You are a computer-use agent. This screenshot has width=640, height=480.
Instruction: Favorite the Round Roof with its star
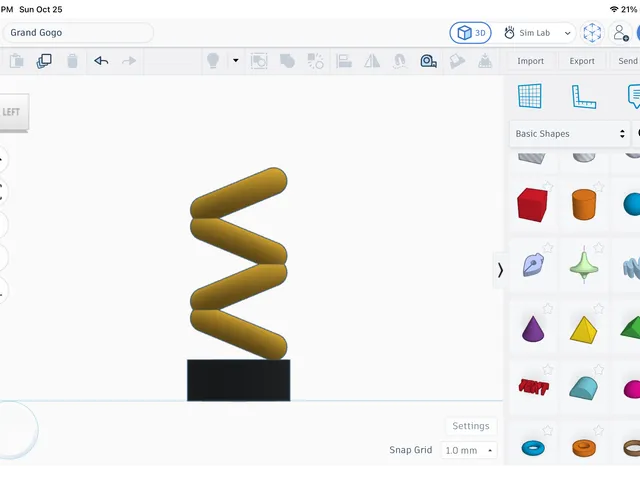[x=598, y=370]
